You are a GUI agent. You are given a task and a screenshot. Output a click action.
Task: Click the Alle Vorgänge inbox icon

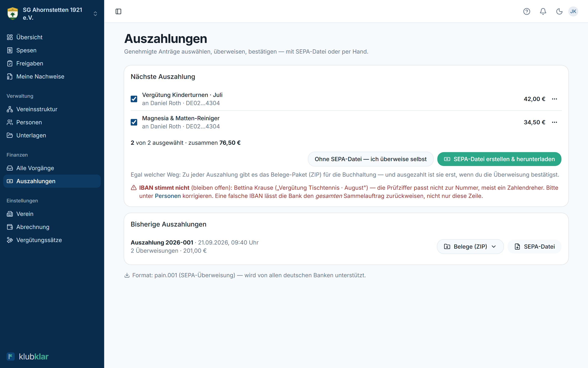(x=10, y=168)
